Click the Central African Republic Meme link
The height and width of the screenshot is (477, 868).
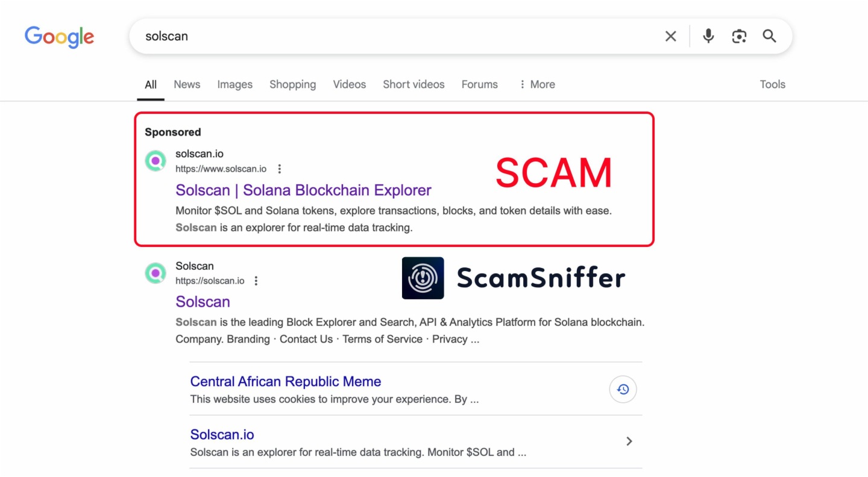pos(285,381)
